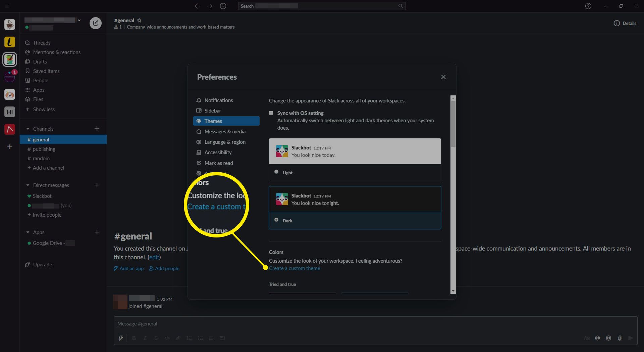Viewport: 644px width, 352px height.
Task: Click the compose new message icon
Action: point(96,23)
